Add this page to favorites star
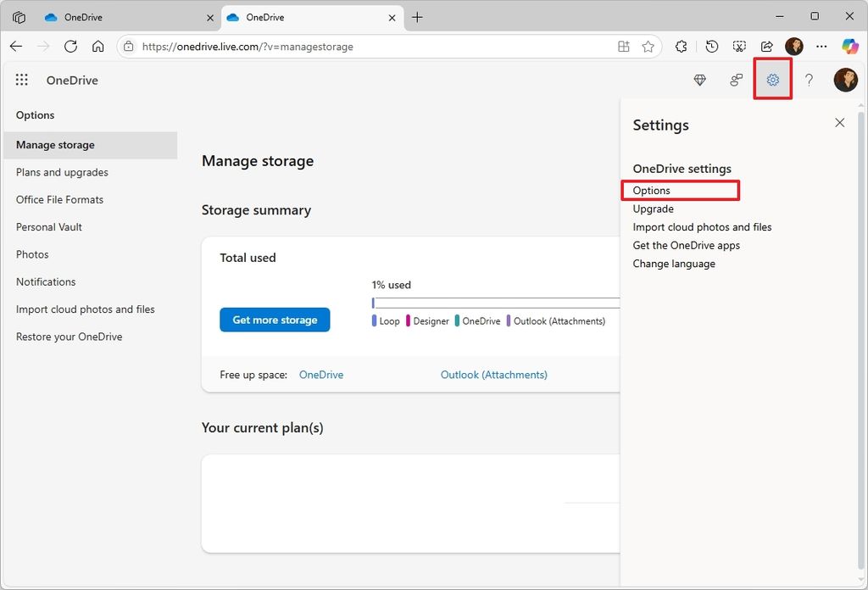The height and width of the screenshot is (590, 868). tap(648, 47)
